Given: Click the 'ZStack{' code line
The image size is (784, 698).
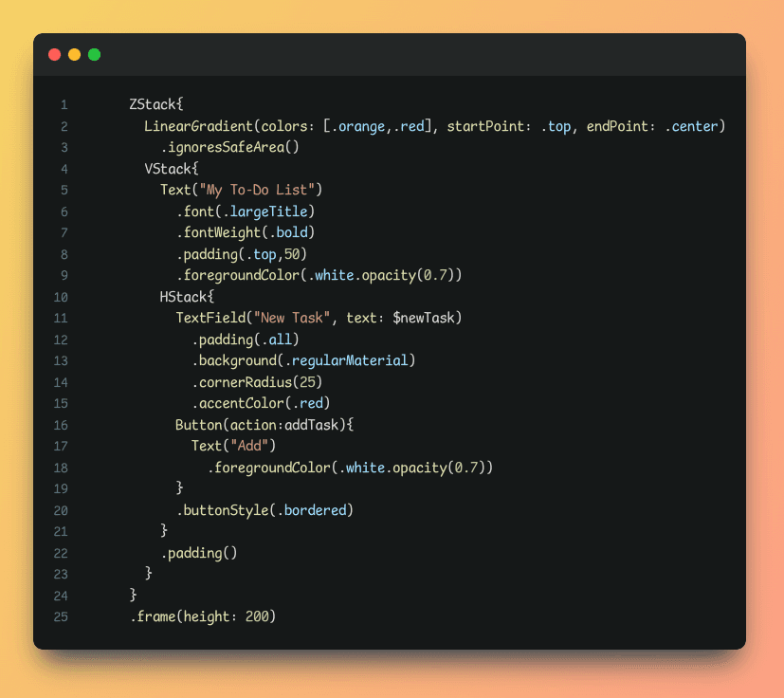Looking at the screenshot, I should [156, 104].
